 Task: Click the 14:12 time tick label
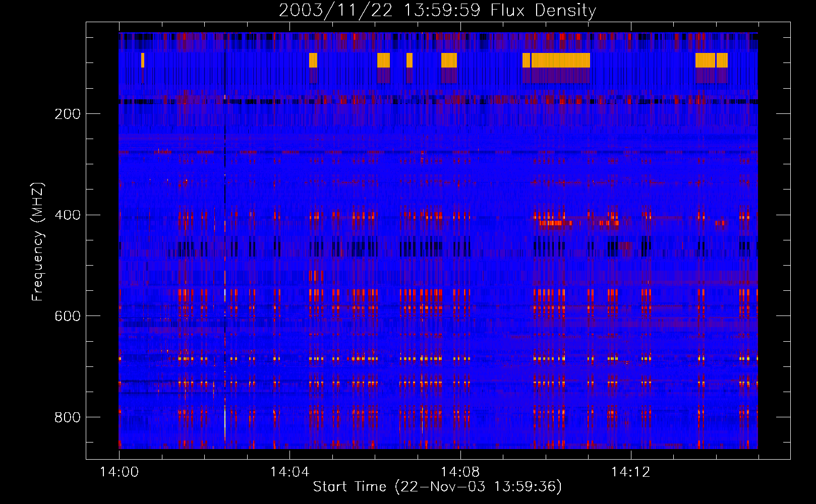pos(630,472)
